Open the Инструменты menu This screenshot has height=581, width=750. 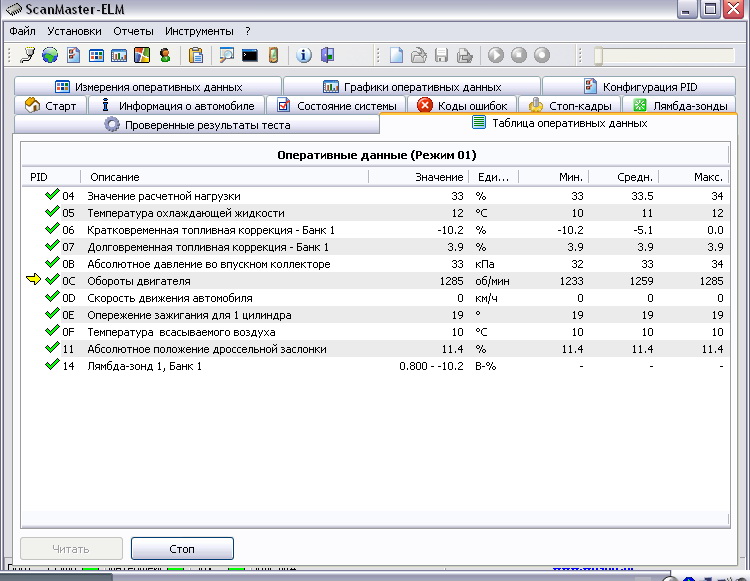(x=199, y=31)
